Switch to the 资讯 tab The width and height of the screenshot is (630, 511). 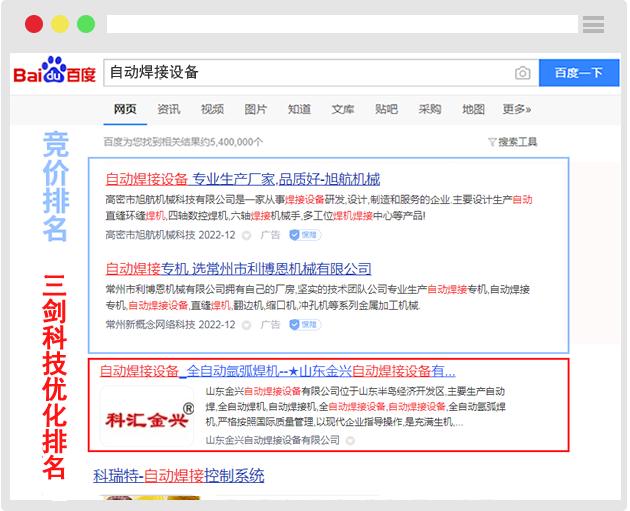[169, 109]
